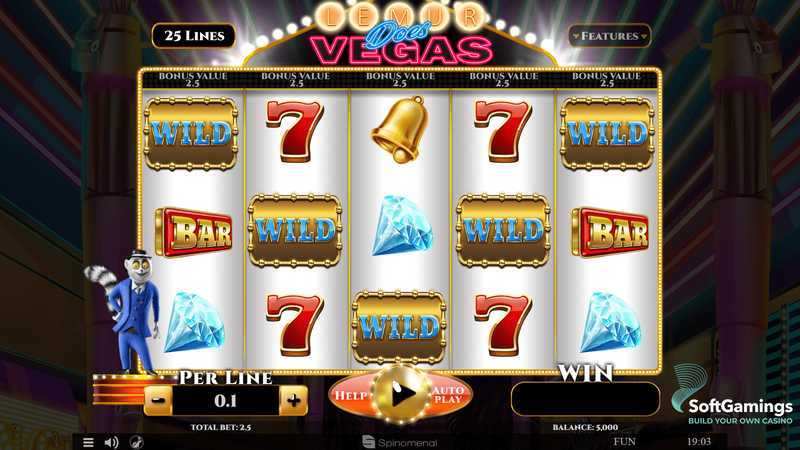Click the per line value field 0.1
800x450 pixels.
click(226, 401)
